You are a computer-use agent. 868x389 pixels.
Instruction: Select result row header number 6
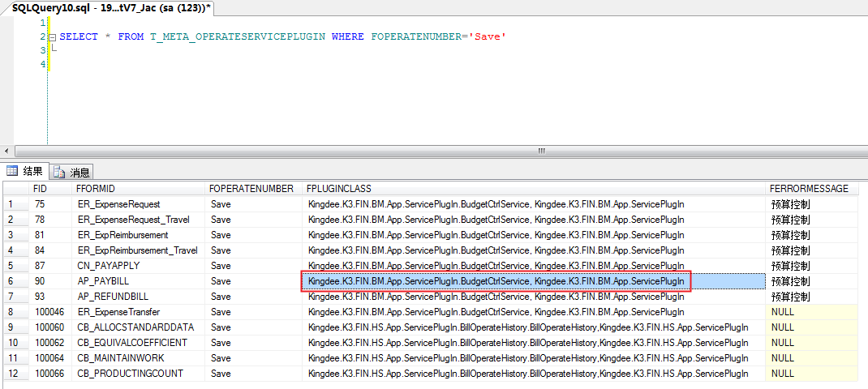point(16,281)
